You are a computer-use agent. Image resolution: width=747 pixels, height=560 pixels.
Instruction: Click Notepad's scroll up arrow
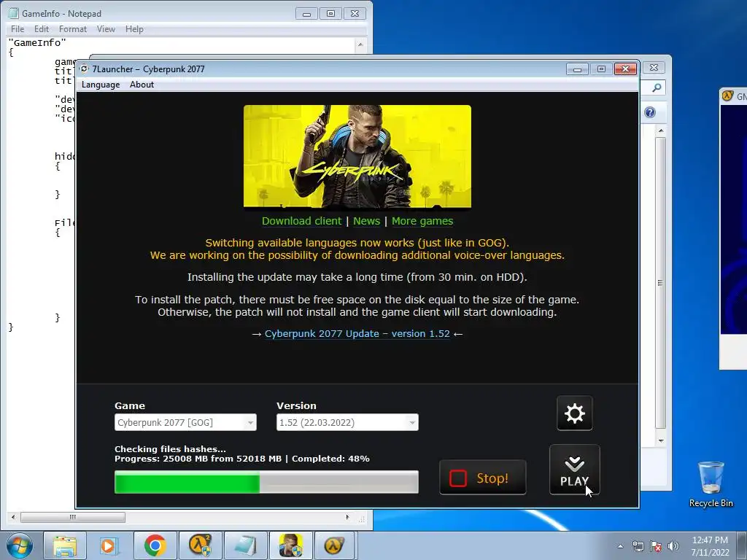point(360,44)
